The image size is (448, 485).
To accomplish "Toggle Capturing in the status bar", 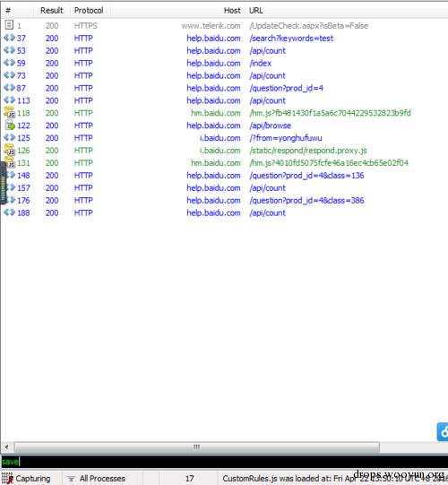I will coord(32,478).
